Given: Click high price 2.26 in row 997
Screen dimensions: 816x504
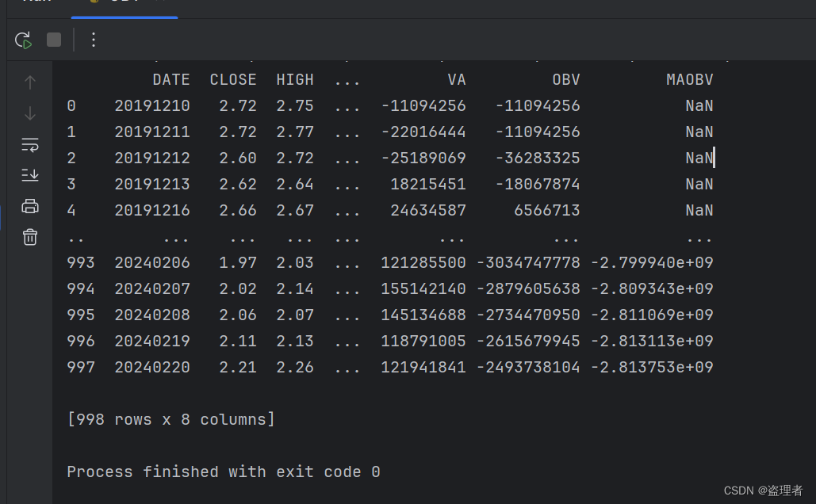Looking at the screenshot, I should coord(295,367).
